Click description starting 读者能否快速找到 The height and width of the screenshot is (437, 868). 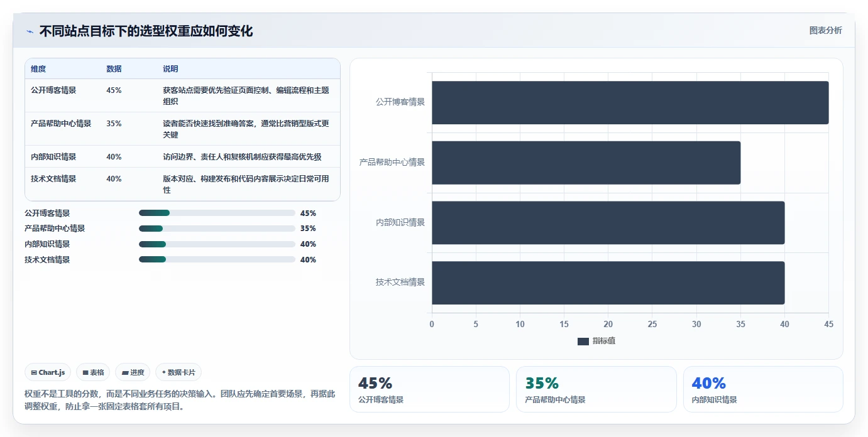pyautogui.click(x=246, y=129)
